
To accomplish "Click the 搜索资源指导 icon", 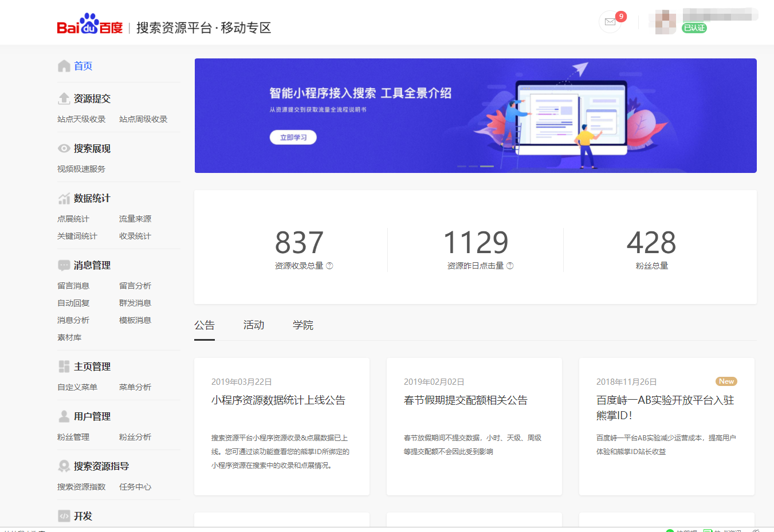I will [x=64, y=466].
